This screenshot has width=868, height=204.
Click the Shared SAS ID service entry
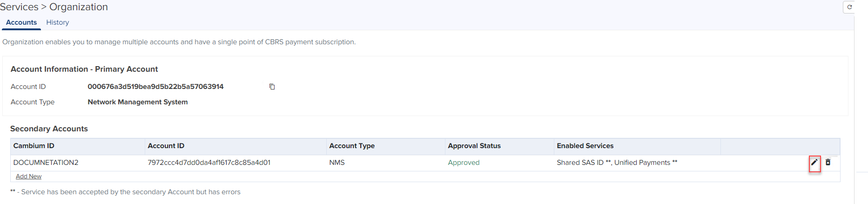(580, 163)
